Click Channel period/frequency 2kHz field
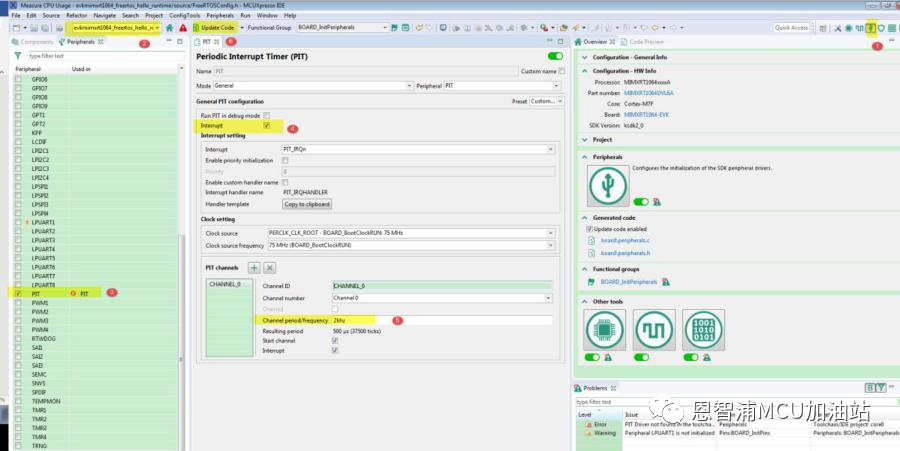Viewport: 900px width, 451px height. [442, 320]
